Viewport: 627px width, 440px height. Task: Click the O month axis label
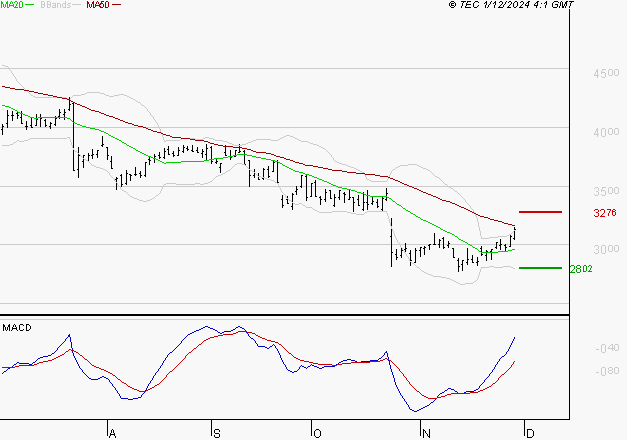317,434
